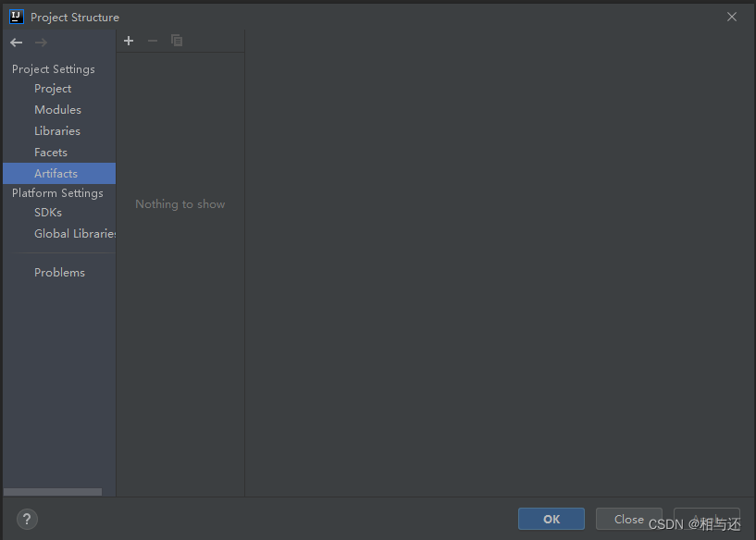Click the back navigation arrow

point(17,43)
